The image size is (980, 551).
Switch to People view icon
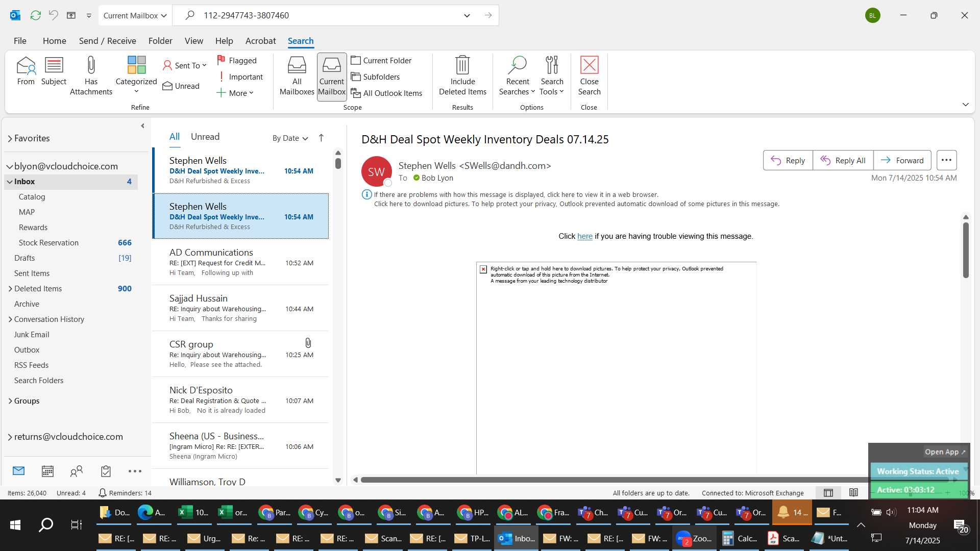click(x=77, y=471)
